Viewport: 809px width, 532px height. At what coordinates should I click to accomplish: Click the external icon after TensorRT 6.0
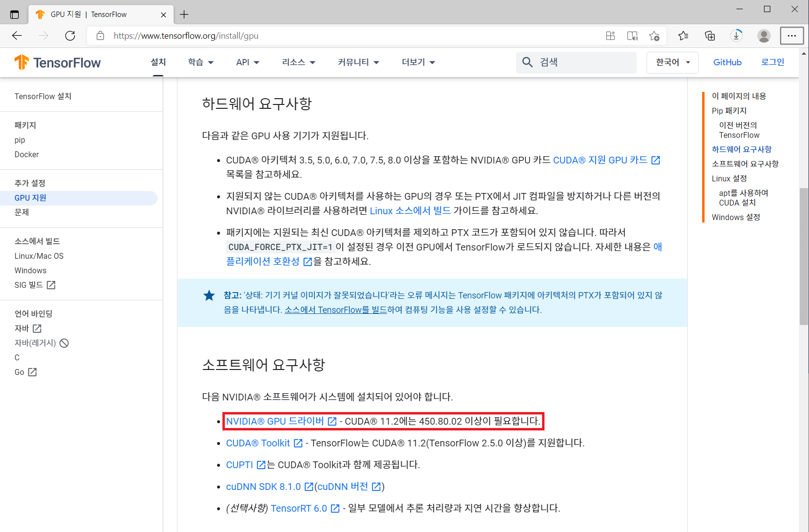tap(335, 508)
